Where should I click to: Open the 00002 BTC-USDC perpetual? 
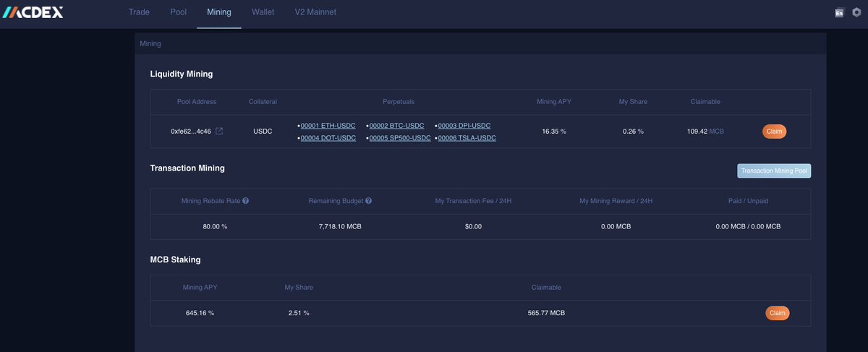pos(397,126)
